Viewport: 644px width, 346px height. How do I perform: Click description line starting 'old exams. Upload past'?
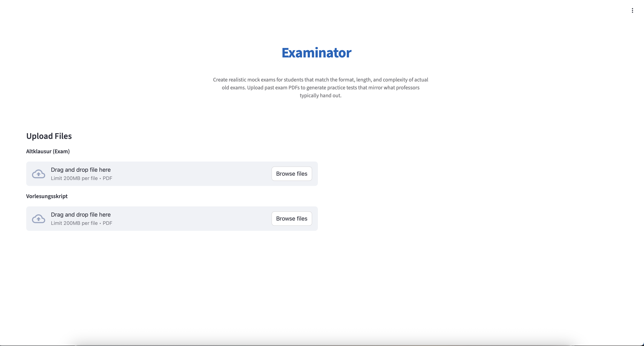[320, 88]
